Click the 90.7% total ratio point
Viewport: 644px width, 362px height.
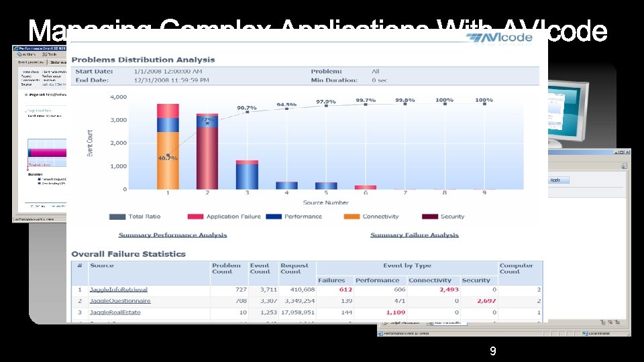coord(248,112)
